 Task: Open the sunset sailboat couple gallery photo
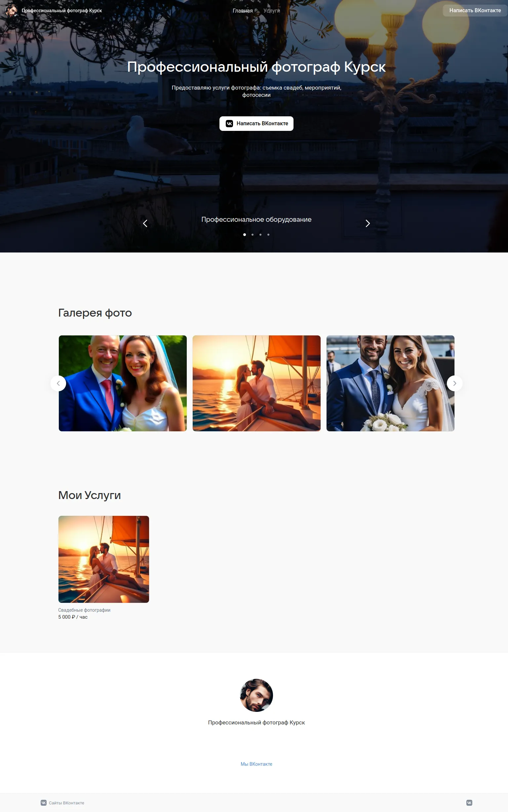[x=256, y=383]
